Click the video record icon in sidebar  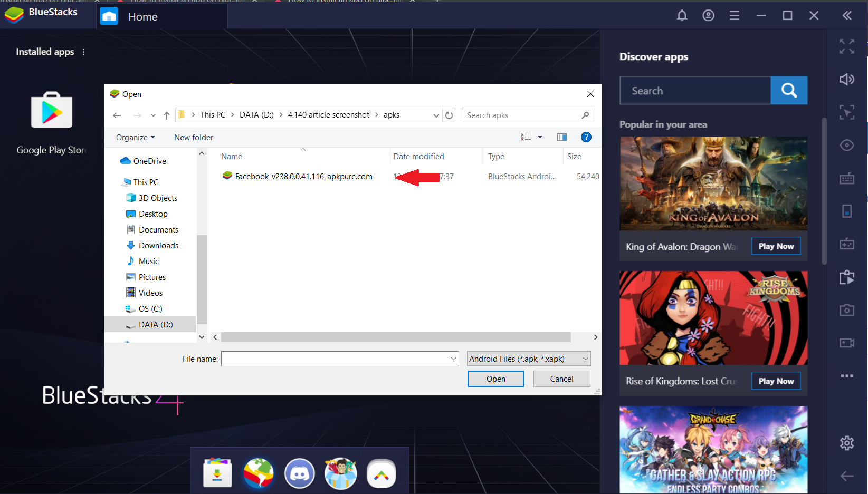tap(847, 343)
